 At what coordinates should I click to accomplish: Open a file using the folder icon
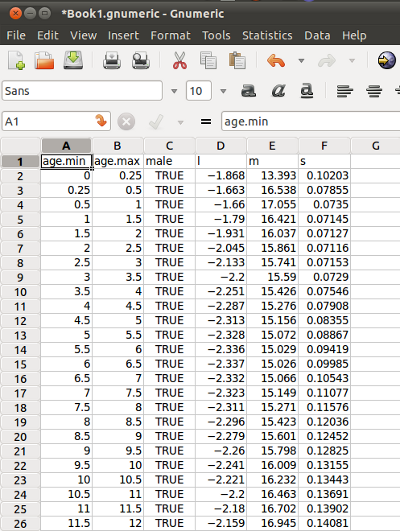pos(44,61)
